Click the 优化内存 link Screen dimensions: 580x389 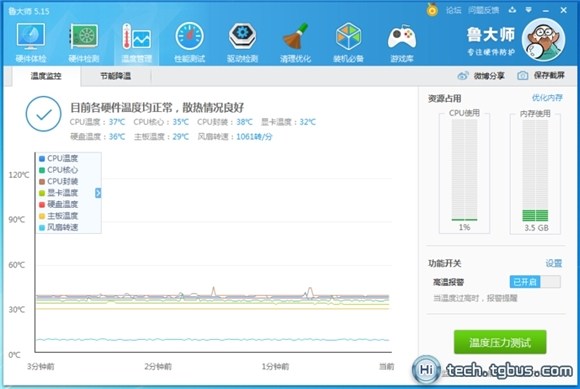[x=547, y=98]
